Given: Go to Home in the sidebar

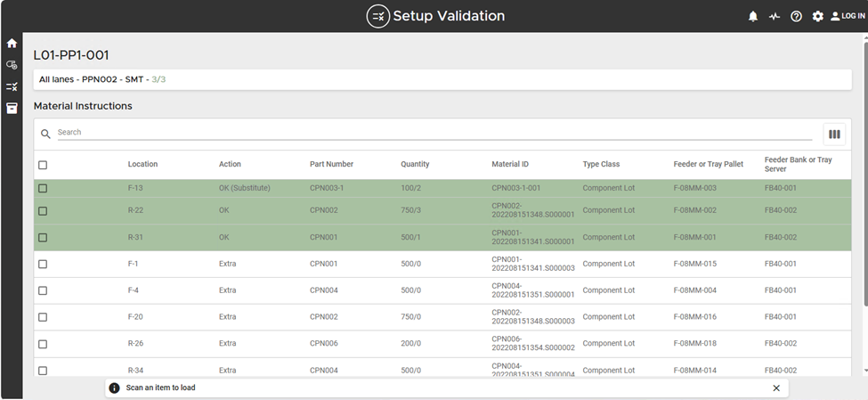Looking at the screenshot, I should [12, 44].
